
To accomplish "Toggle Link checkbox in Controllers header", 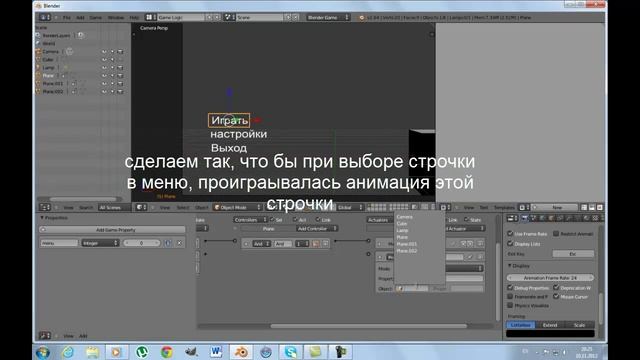I will point(318,220).
